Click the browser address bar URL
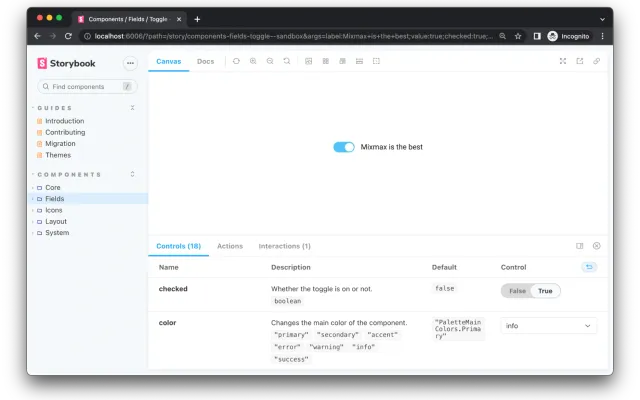Image resolution: width=640 pixels, height=400 pixels. pos(293,36)
